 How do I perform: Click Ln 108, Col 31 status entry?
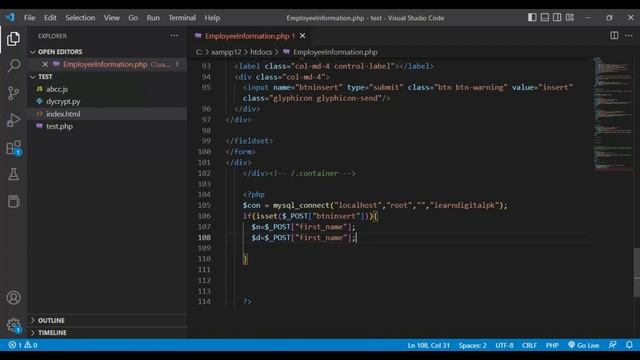428,345
